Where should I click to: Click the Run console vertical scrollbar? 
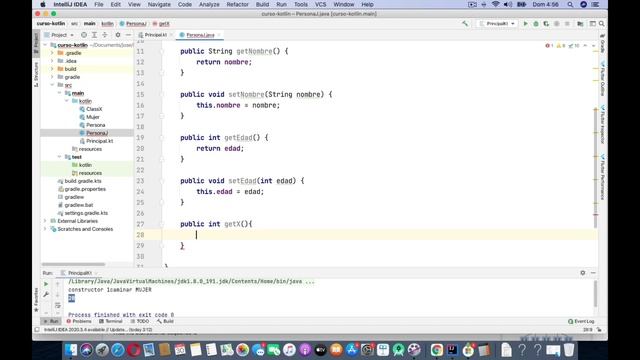pos(596,293)
